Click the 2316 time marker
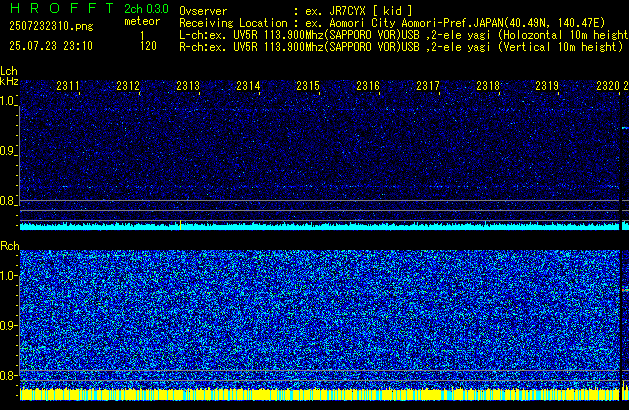 point(368,86)
